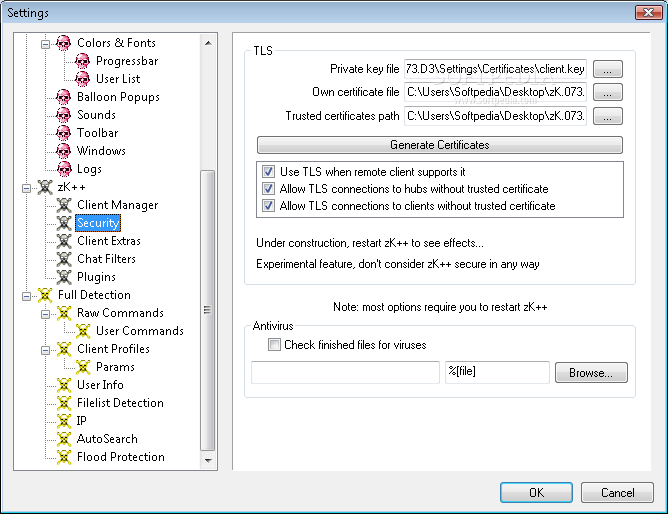
Task: Click the pink skull icon beside Toolbar
Action: click(x=63, y=133)
